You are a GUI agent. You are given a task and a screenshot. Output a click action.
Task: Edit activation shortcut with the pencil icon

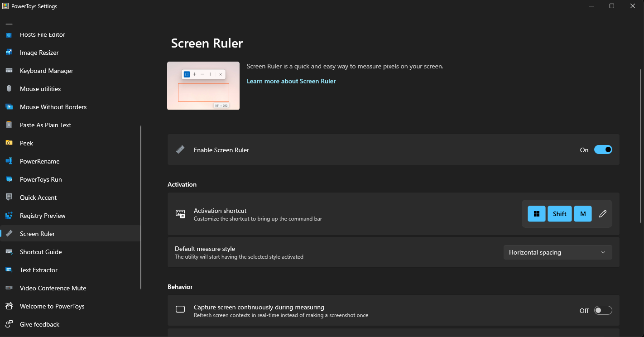(x=602, y=214)
